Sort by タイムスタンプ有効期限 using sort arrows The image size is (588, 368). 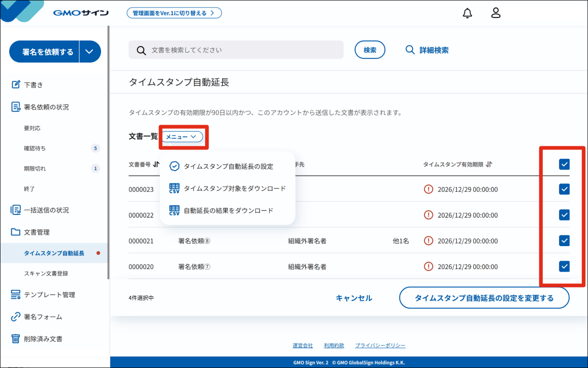coord(489,164)
